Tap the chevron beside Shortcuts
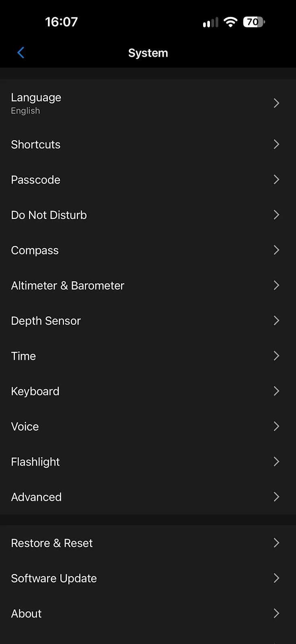The width and height of the screenshot is (296, 644). (x=276, y=144)
